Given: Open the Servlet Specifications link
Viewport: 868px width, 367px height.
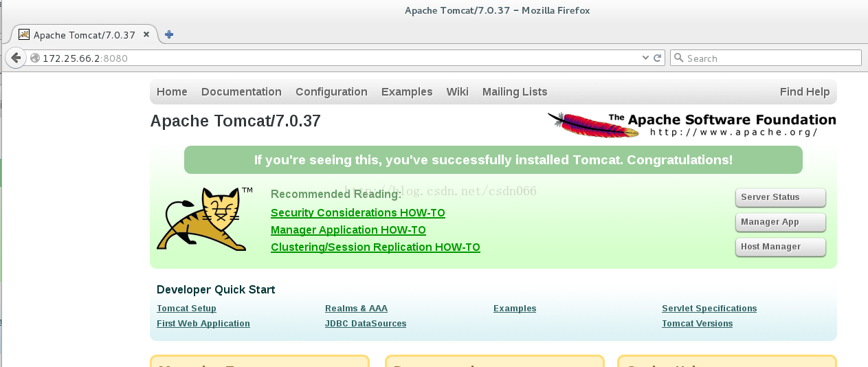Looking at the screenshot, I should 709,309.
